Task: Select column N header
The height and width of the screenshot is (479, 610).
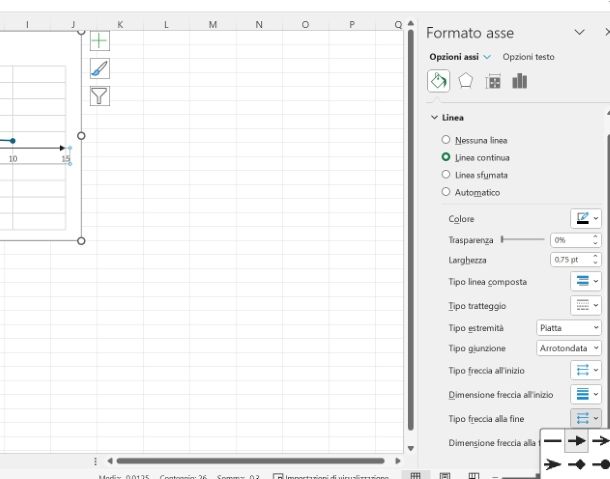Action: pyautogui.click(x=259, y=25)
